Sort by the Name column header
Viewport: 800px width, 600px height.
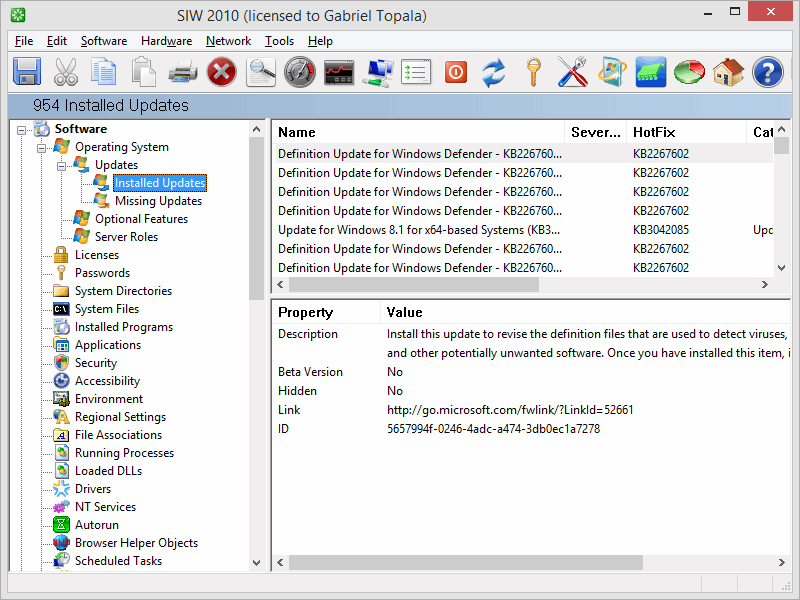tap(418, 132)
